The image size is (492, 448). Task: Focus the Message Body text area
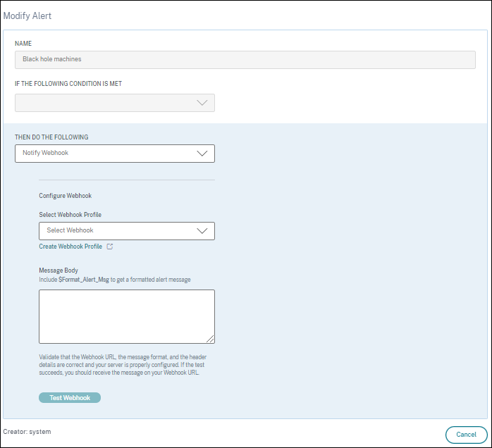pyautogui.click(x=126, y=316)
